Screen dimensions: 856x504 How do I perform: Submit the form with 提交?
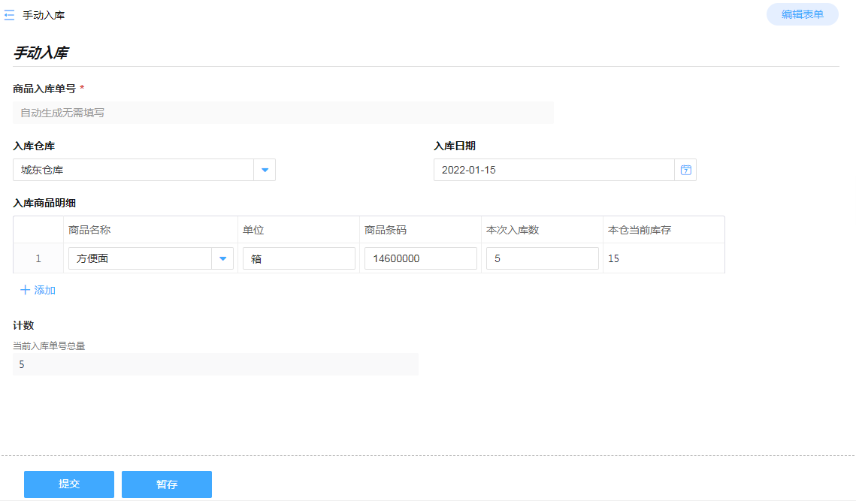click(x=69, y=484)
